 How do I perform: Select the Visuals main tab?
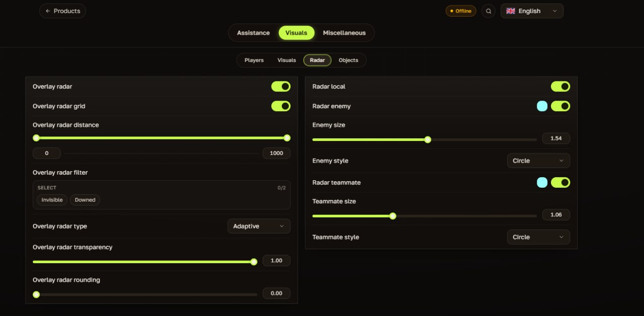[x=296, y=33]
